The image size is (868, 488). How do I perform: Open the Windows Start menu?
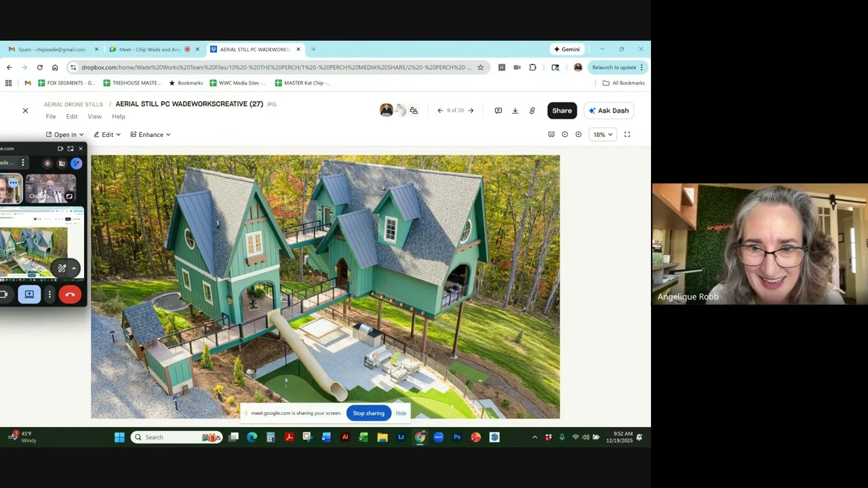click(119, 437)
